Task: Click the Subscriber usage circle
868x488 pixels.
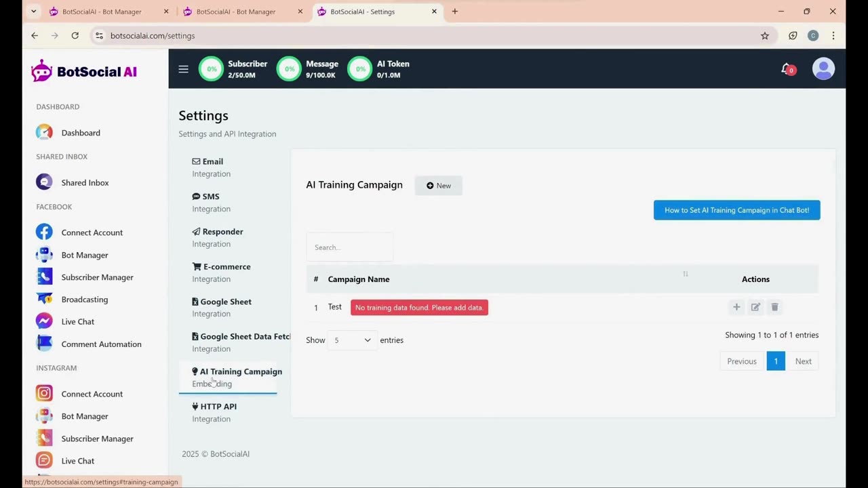Action: click(x=211, y=69)
